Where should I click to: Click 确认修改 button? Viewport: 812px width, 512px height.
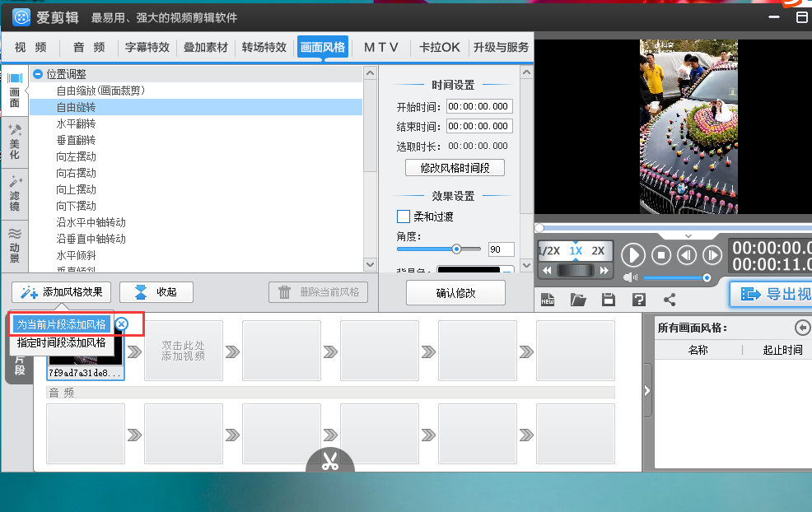tap(455, 293)
